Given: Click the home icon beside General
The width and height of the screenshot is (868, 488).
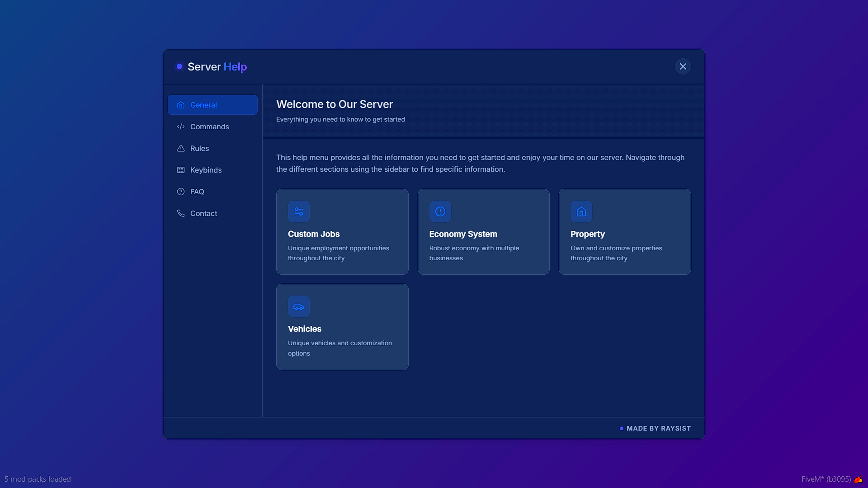Looking at the screenshot, I should coord(181,105).
